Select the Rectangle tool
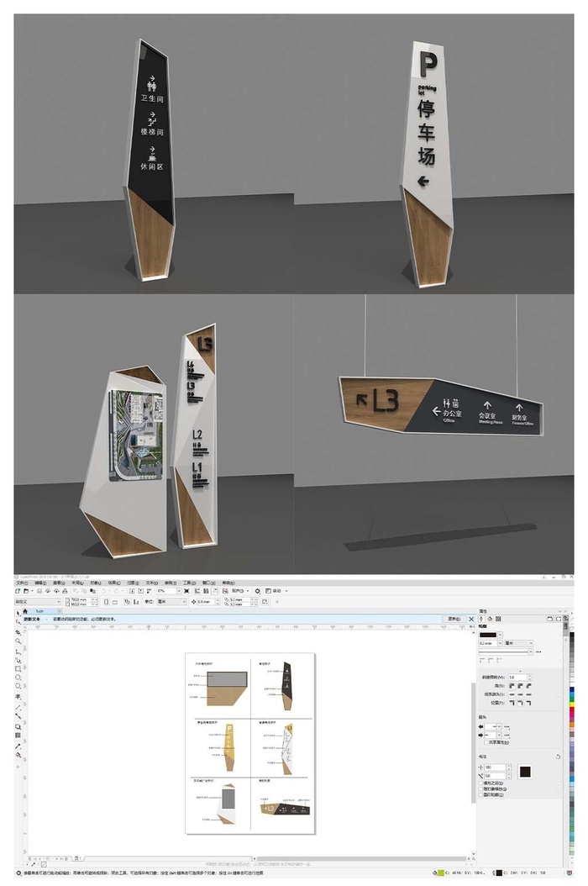Screen dimensions: 588x886 pos(18,669)
